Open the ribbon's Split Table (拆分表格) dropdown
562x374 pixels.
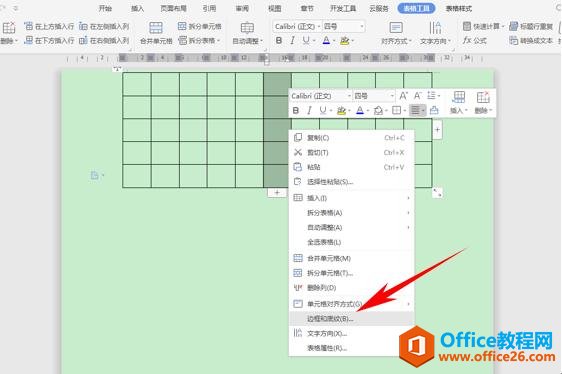click(x=199, y=41)
